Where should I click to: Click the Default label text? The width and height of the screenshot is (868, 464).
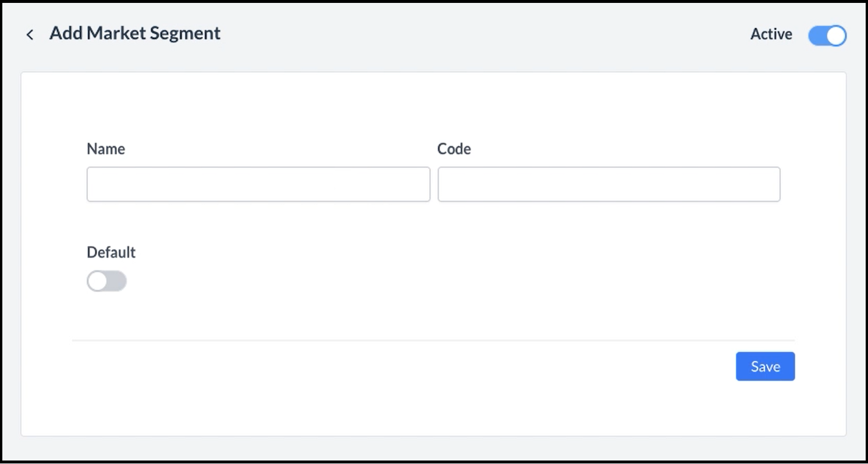click(x=111, y=252)
